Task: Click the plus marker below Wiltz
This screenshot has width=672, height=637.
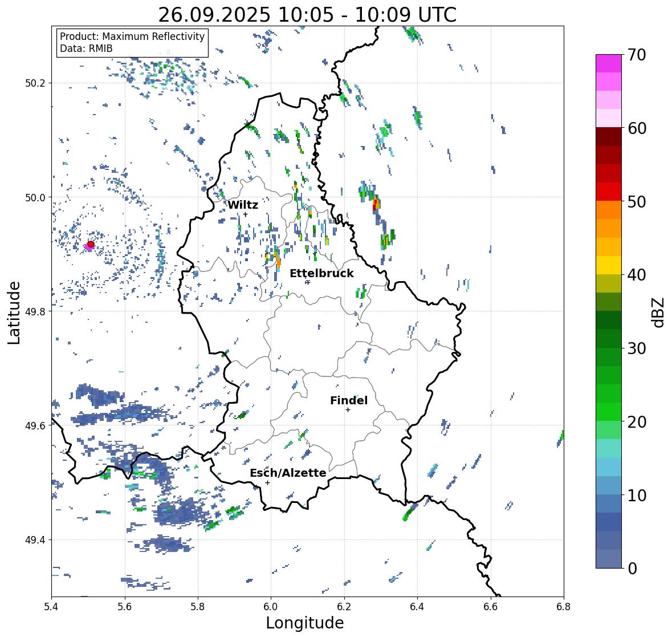Action: (x=245, y=214)
